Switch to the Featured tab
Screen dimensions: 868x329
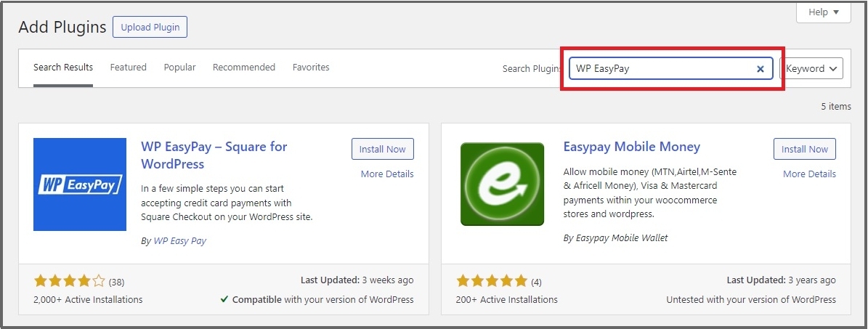point(129,68)
